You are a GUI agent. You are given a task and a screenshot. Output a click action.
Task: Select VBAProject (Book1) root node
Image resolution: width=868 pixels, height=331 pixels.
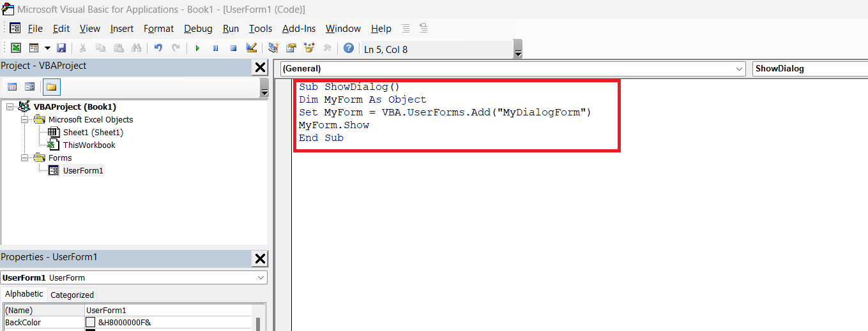(x=75, y=107)
